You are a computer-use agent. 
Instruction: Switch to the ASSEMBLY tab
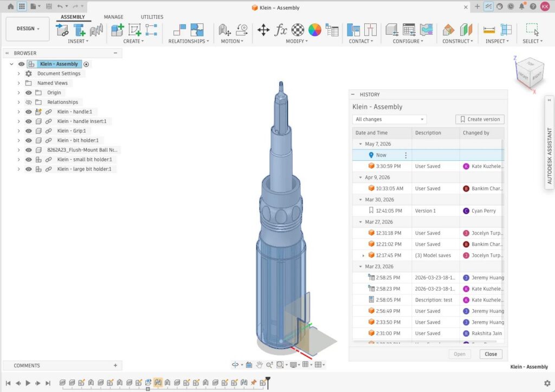73,17
